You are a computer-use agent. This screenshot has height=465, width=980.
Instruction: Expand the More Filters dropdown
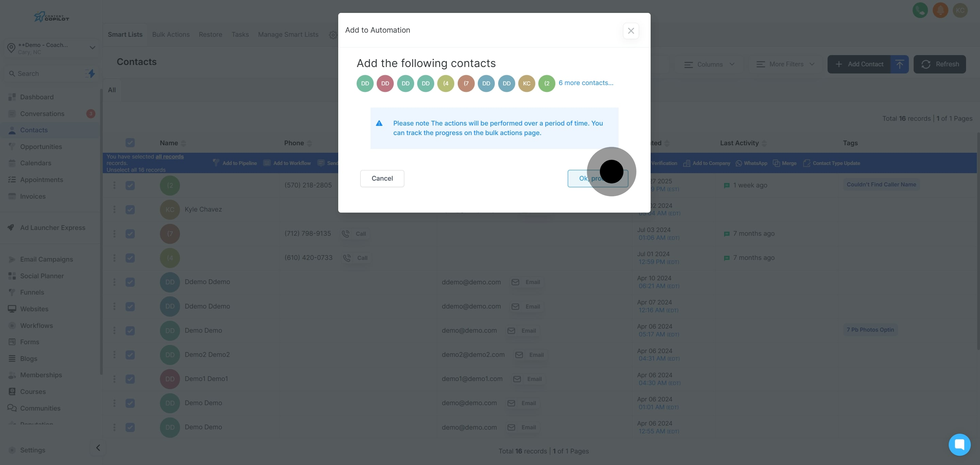[785, 64]
